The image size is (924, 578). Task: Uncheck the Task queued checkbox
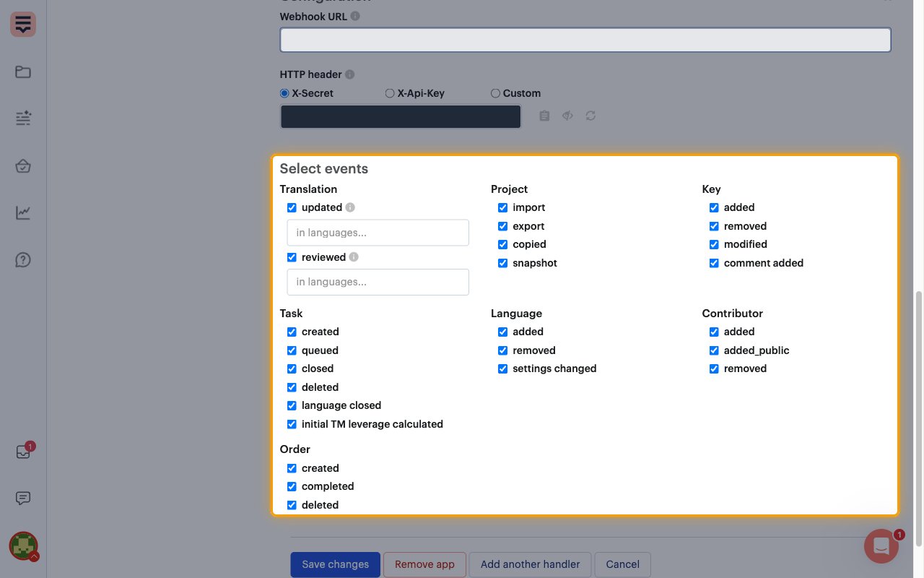292,350
